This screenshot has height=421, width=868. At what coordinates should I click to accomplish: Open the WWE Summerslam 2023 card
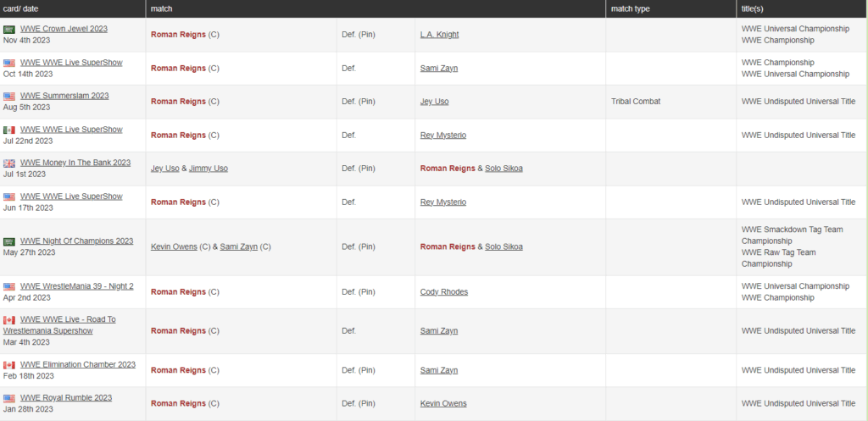[x=64, y=96]
